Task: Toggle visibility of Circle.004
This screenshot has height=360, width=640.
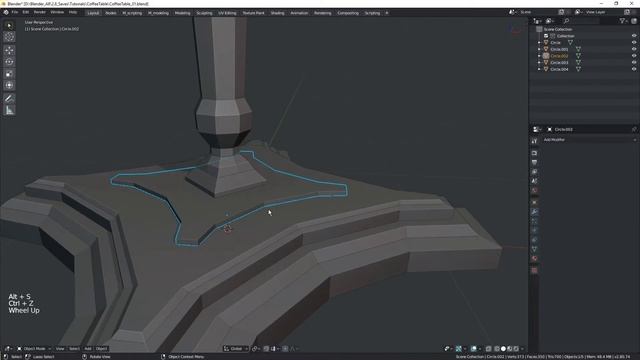Action: [x=634, y=69]
